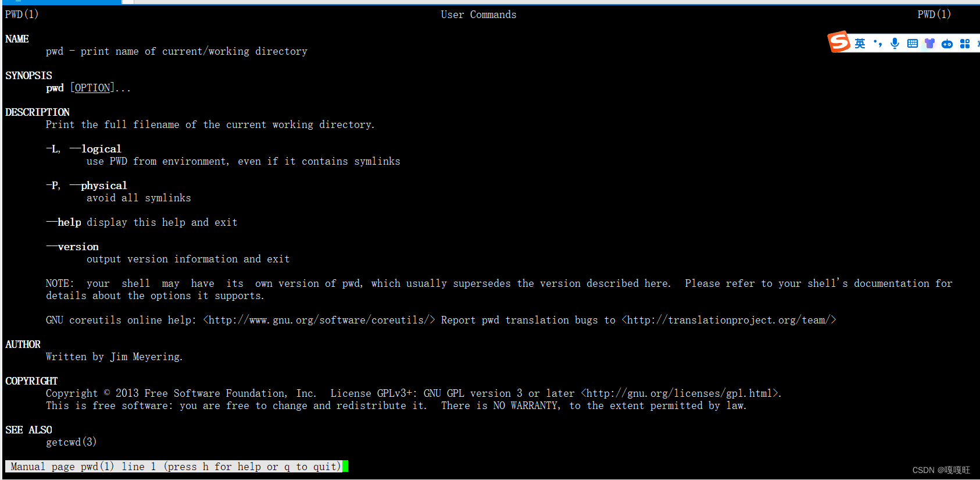Click the --version option text
This screenshot has width=980, height=480.
[72, 247]
